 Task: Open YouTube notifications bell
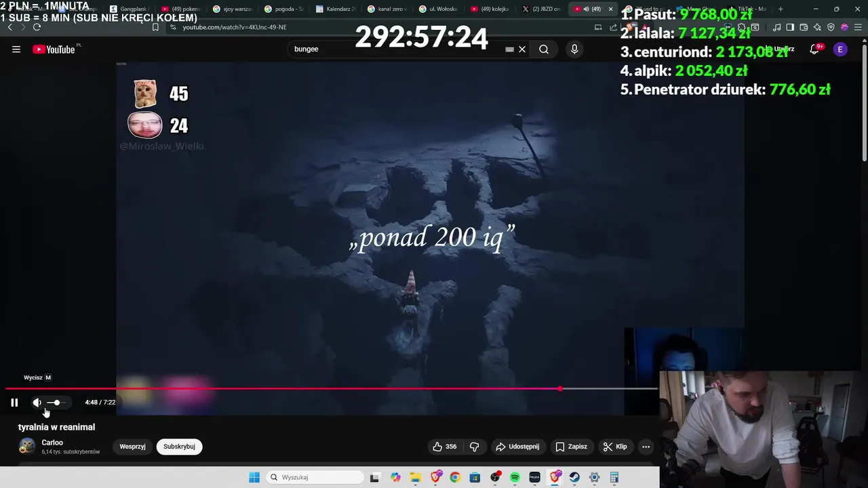point(814,49)
